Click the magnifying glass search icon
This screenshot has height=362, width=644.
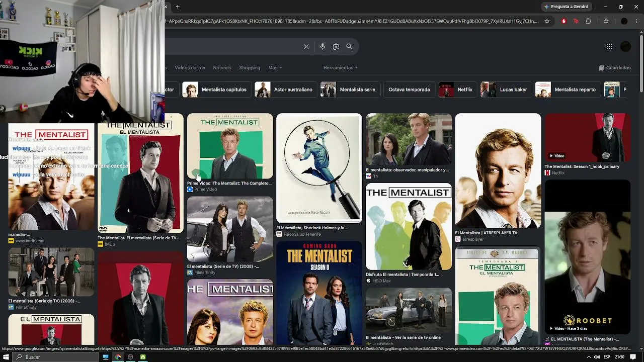point(349,47)
